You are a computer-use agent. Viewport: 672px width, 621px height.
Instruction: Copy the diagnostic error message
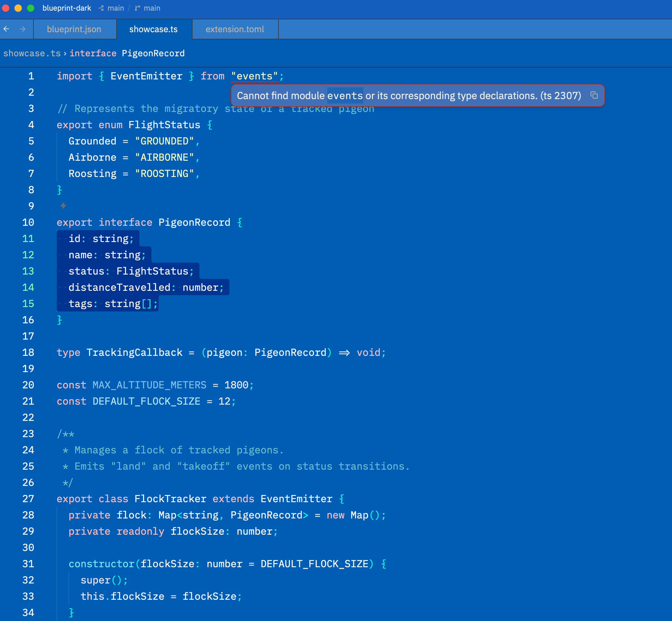594,95
